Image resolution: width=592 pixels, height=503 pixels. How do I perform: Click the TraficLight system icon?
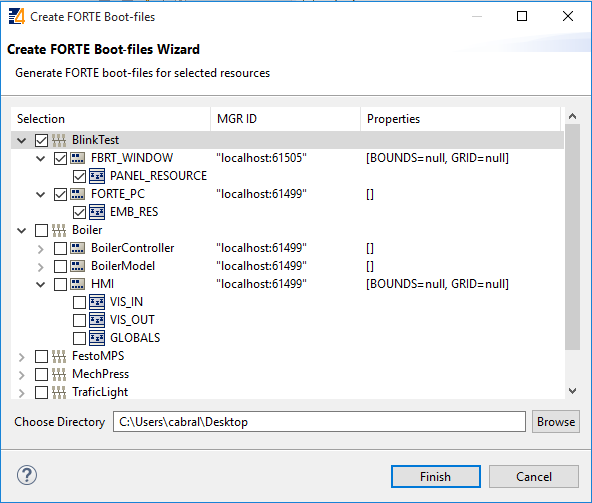click(x=59, y=392)
